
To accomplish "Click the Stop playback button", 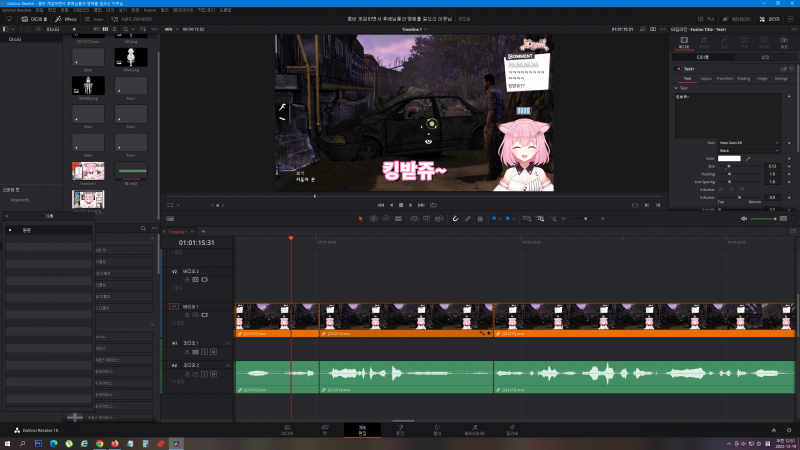I will coord(401,205).
